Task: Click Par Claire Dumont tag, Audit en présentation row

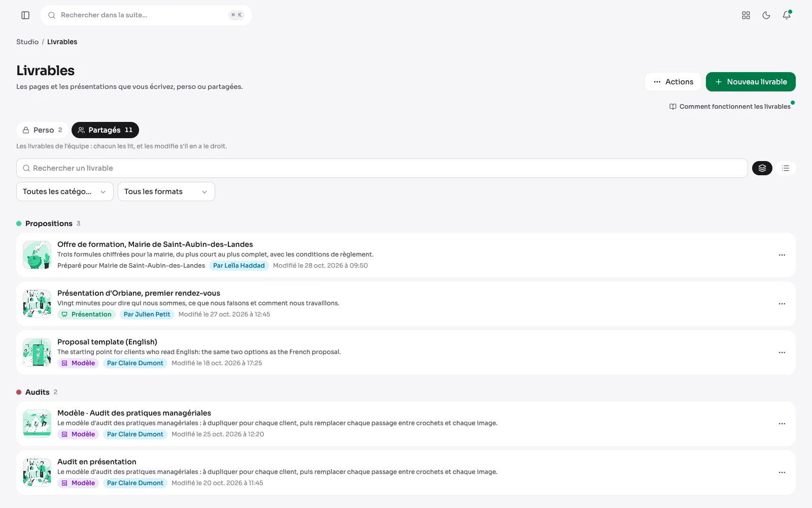Action: pyautogui.click(x=135, y=483)
